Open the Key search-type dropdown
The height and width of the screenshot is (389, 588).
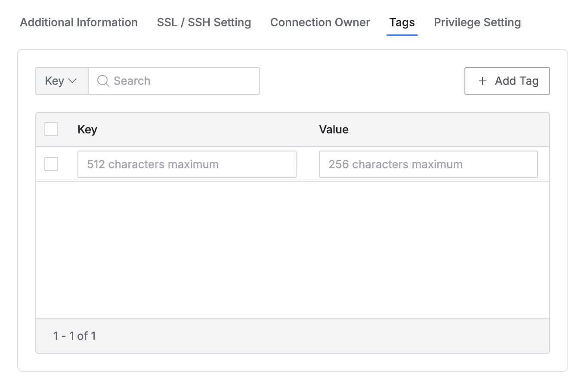[x=62, y=81]
